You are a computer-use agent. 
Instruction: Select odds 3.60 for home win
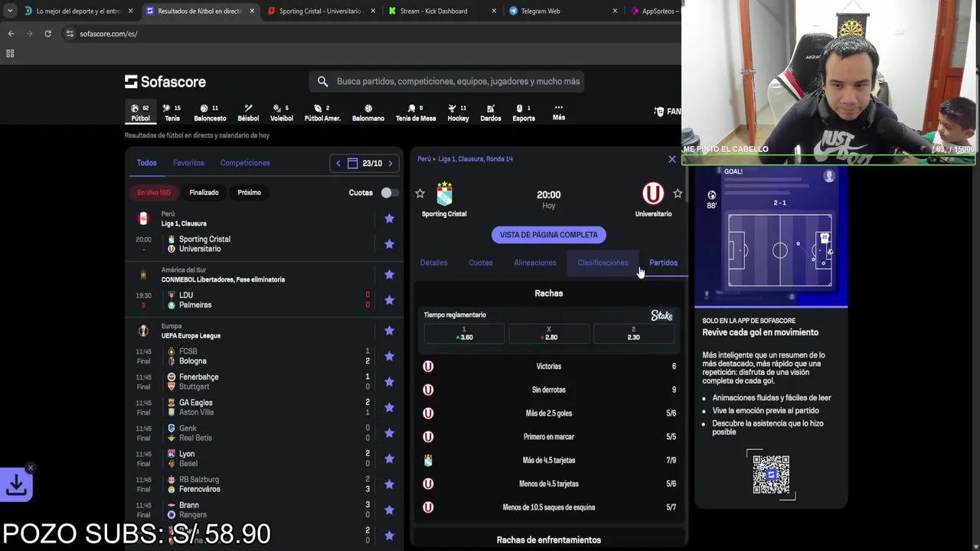click(x=464, y=333)
